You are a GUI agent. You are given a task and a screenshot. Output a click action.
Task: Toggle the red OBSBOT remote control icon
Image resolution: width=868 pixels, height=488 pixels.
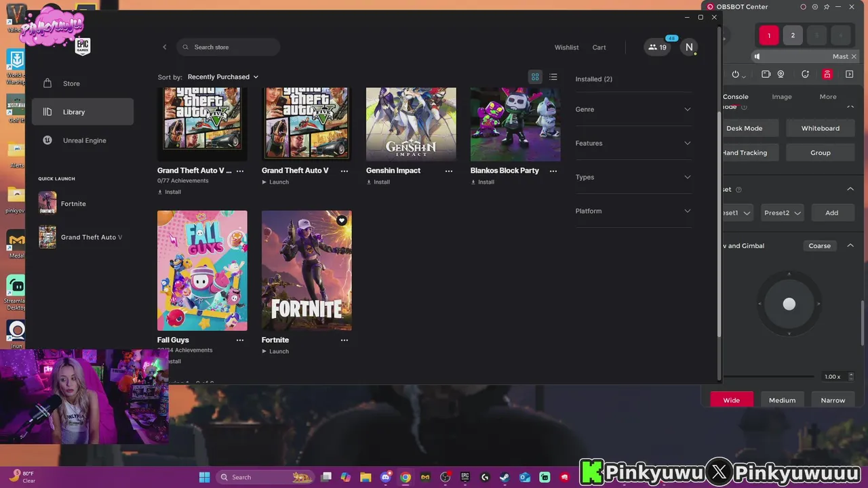tap(827, 74)
